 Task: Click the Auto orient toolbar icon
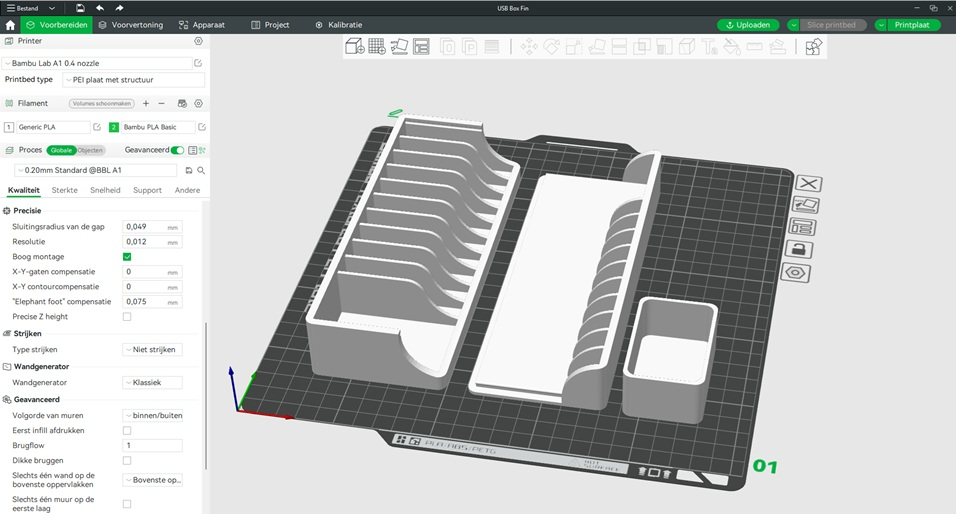(399, 46)
